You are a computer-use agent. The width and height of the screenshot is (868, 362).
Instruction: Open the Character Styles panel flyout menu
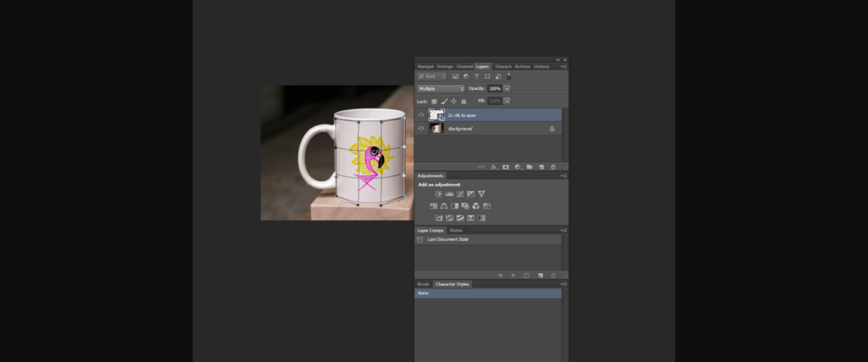(564, 284)
